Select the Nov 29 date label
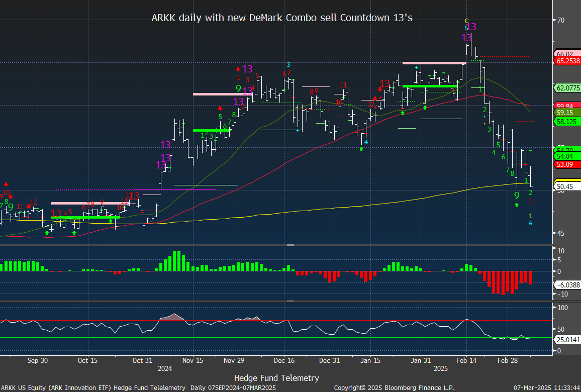The image size is (581, 392). click(x=234, y=360)
